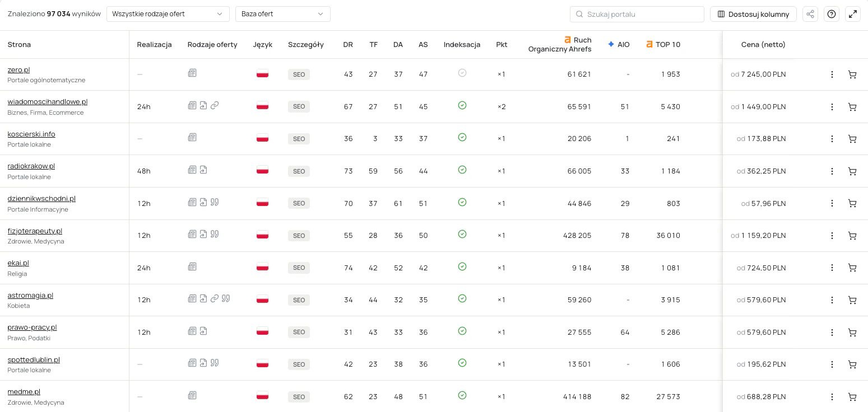Open the prawo-pracy.pl site link
Image resolution: width=868 pixels, height=412 pixels.
32,327
